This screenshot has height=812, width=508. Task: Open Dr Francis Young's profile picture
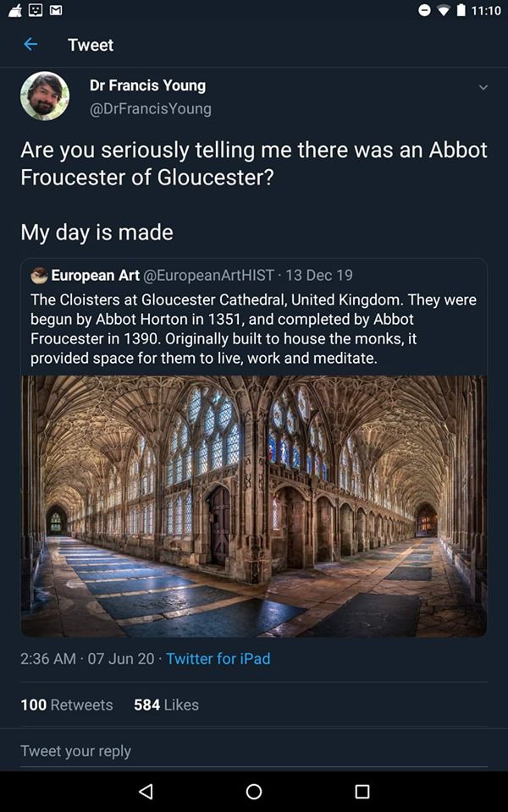click(x=45, y=96)
